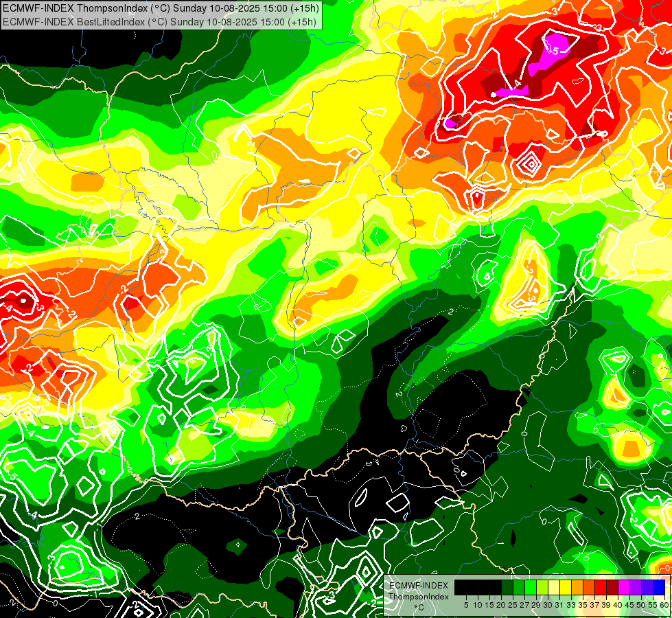Click the legend tick label '45'
The width and height of the screenshot is (672, 618).
click(629, 605)
